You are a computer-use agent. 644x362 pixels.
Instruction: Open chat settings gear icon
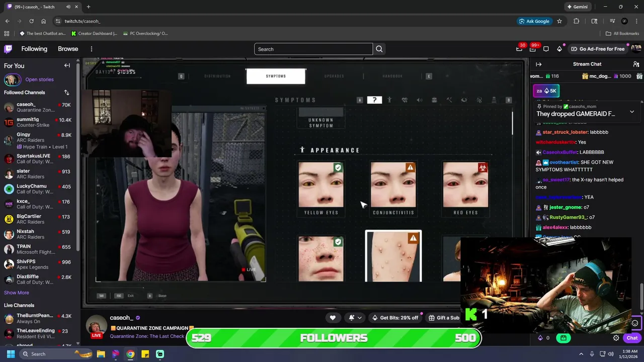(x=616, y=338)
